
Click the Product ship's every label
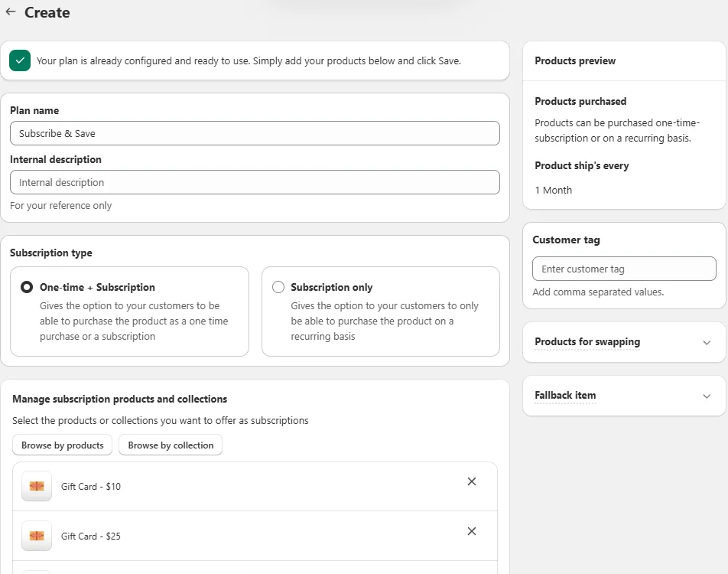click(582, 166)
